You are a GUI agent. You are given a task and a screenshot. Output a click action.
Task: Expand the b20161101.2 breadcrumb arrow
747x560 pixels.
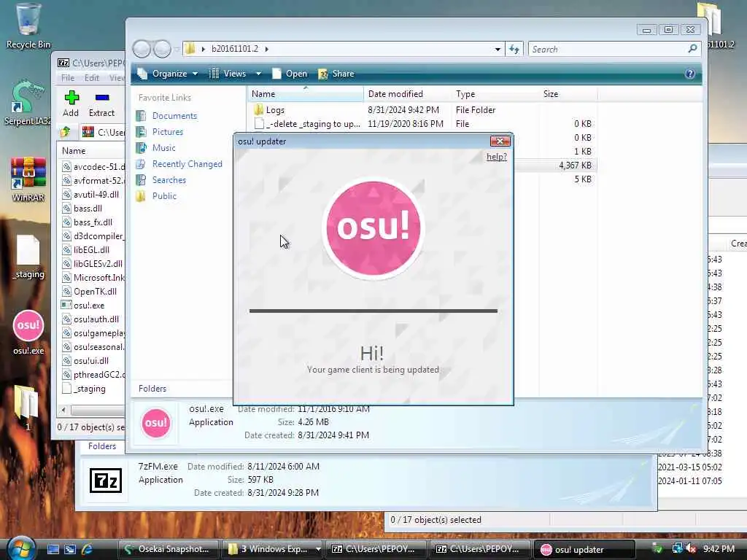266,49
